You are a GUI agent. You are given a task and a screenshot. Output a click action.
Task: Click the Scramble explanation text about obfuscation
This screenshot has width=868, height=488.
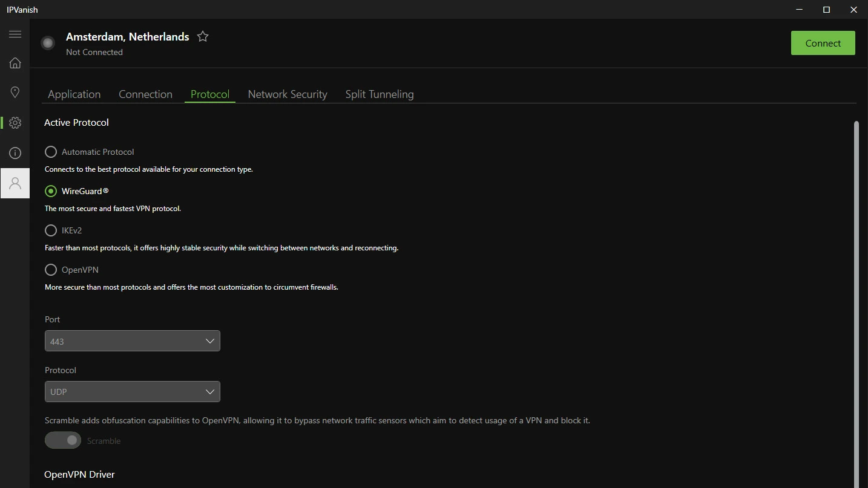pos(317,420)
